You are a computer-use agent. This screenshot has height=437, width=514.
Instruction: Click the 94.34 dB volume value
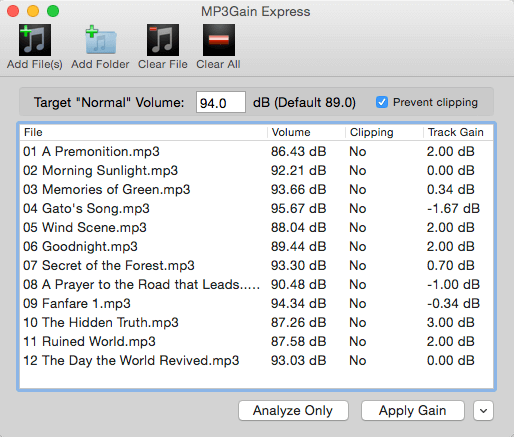pyautogui.click(x=298, y=304)
